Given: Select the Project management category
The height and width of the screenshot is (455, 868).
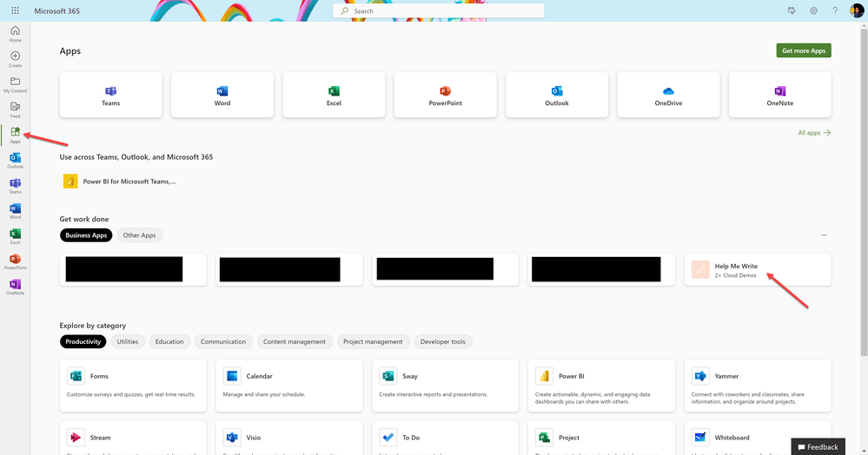Looking at the screenshot, I should point(373,341).
